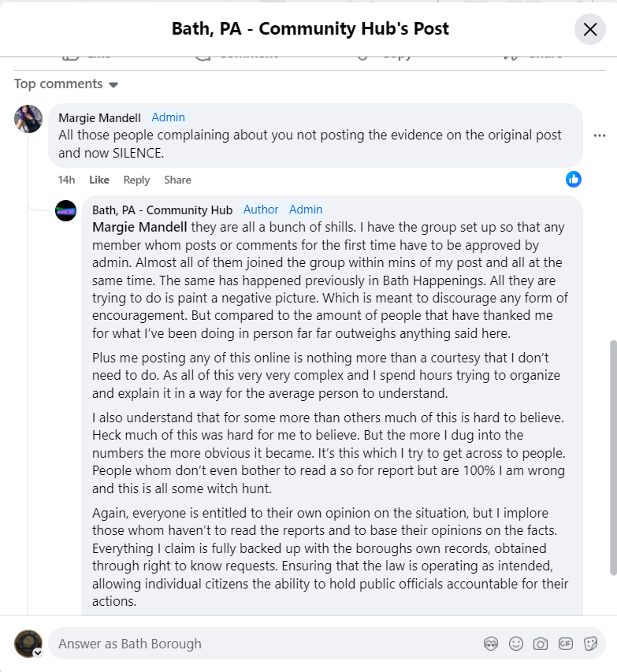Reply to Margie Mandell's comment
The image size is (617, 672).
tap(136, 180)
